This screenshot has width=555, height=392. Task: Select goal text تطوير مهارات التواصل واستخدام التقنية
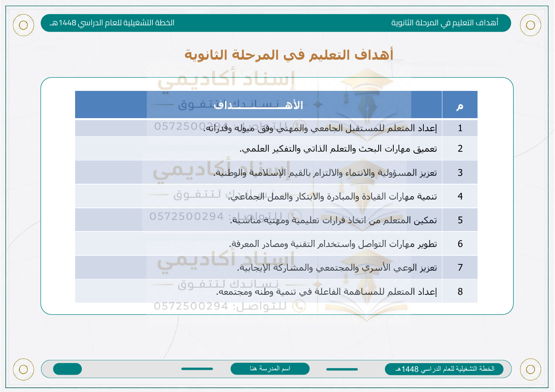click(363, 244)
